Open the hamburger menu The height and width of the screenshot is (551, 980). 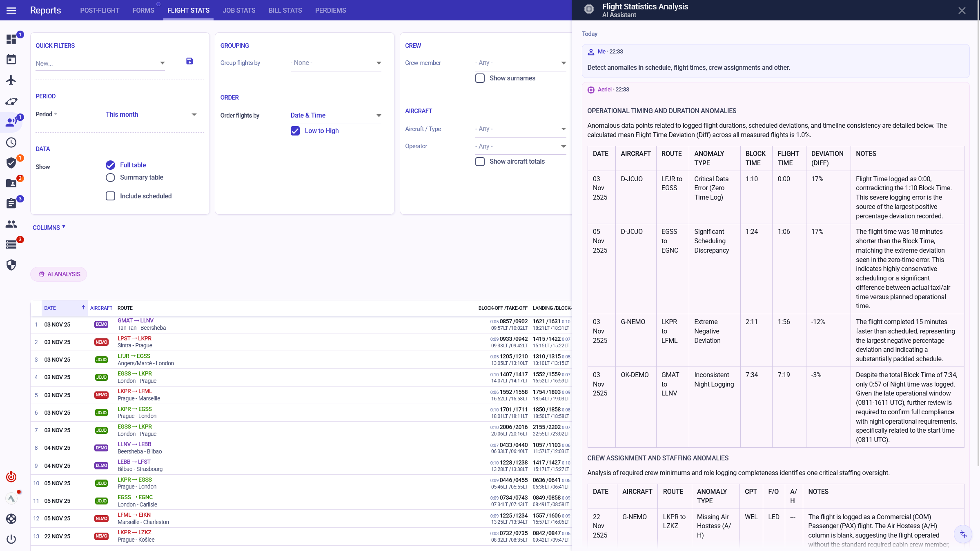coord(11,10)
